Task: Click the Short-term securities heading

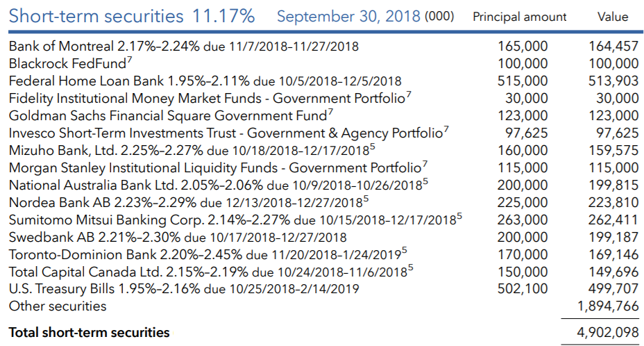Action: tap(131, 17)
